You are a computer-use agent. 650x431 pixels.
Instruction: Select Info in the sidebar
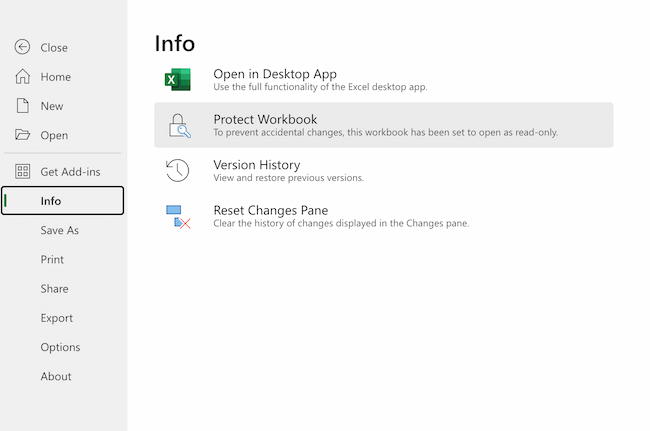51,201
